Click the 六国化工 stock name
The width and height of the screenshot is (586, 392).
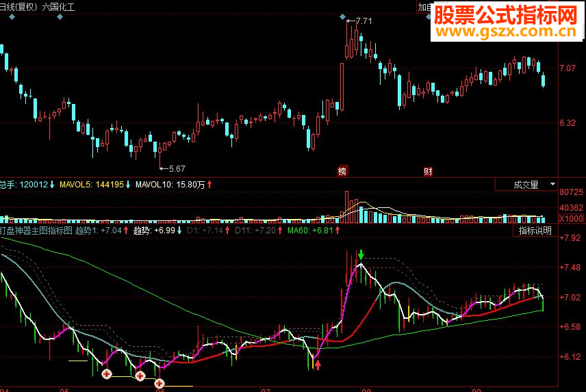click(58, 7)
